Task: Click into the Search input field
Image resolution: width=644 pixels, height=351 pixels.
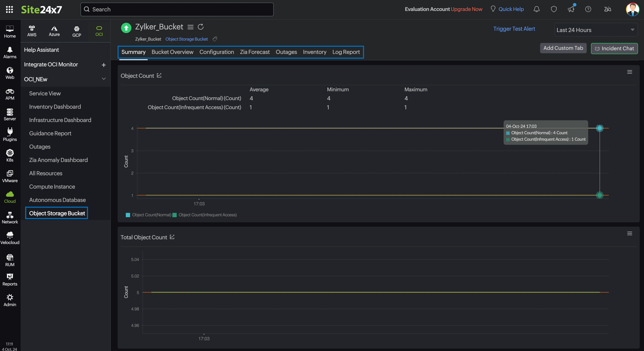Action: [177, 9]
